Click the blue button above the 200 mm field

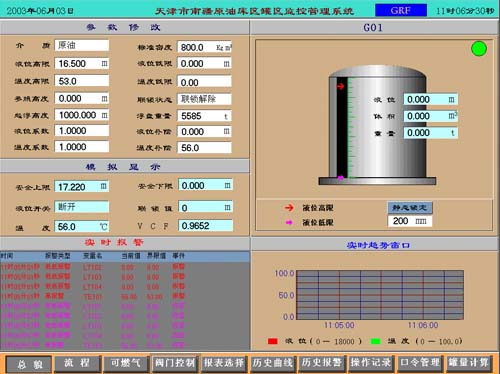[410, 208]
